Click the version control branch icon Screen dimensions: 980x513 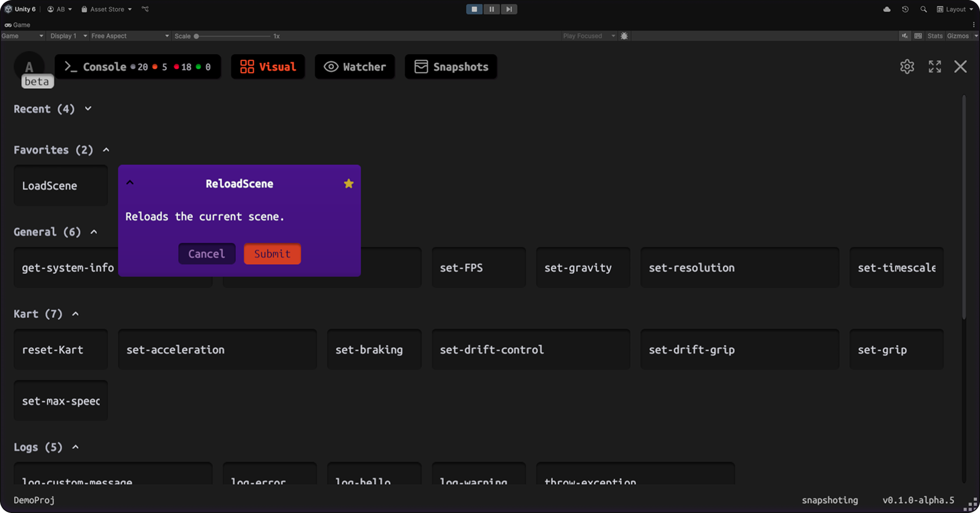point(145,9)
